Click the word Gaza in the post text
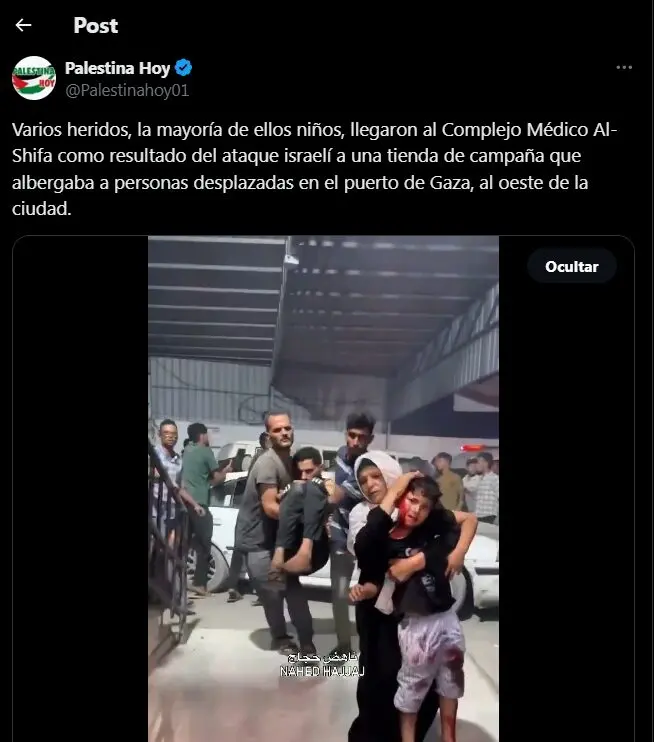The image size is (654, 742). [450, 183]
